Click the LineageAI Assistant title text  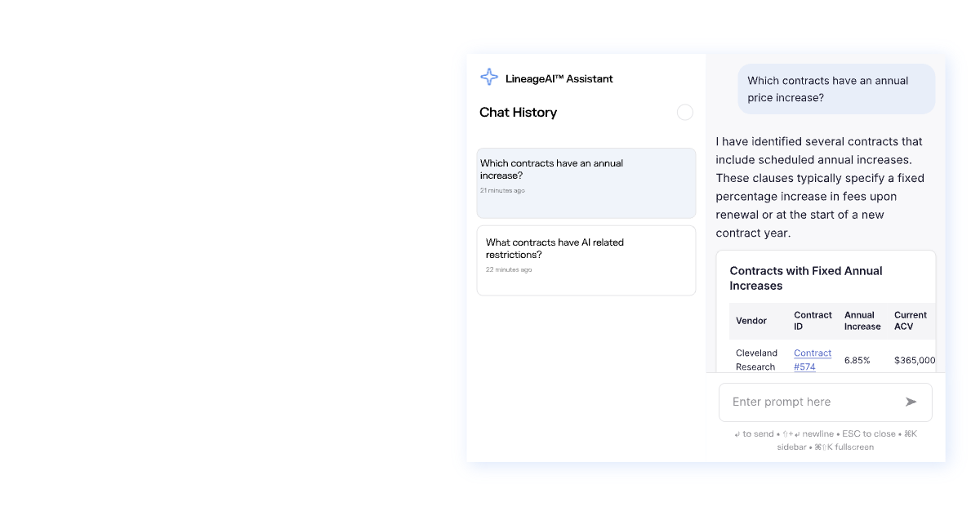559,79
